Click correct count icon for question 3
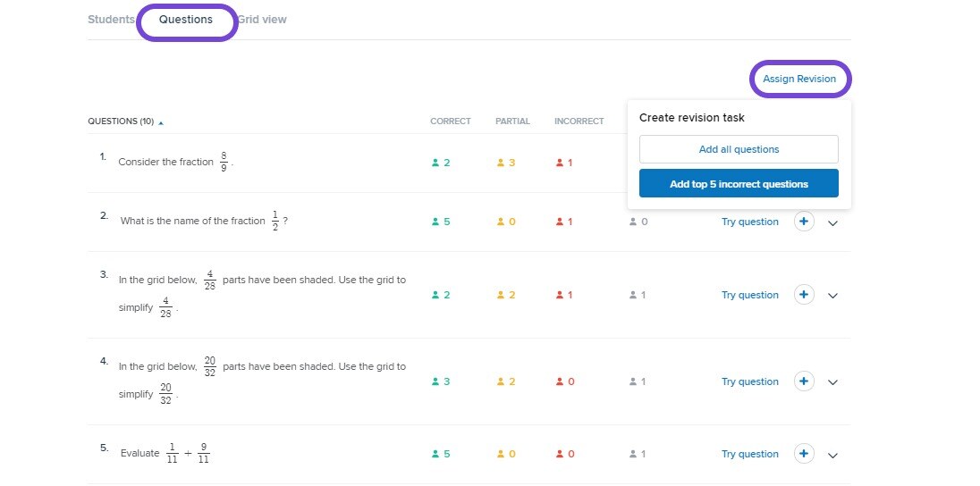The width and height of the screenshot is (980, 486). point(435,295)
